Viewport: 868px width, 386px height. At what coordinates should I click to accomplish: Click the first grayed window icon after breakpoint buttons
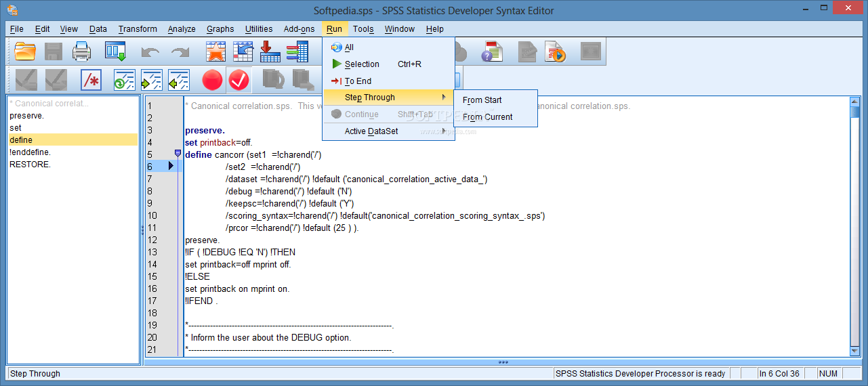point(273,80)
